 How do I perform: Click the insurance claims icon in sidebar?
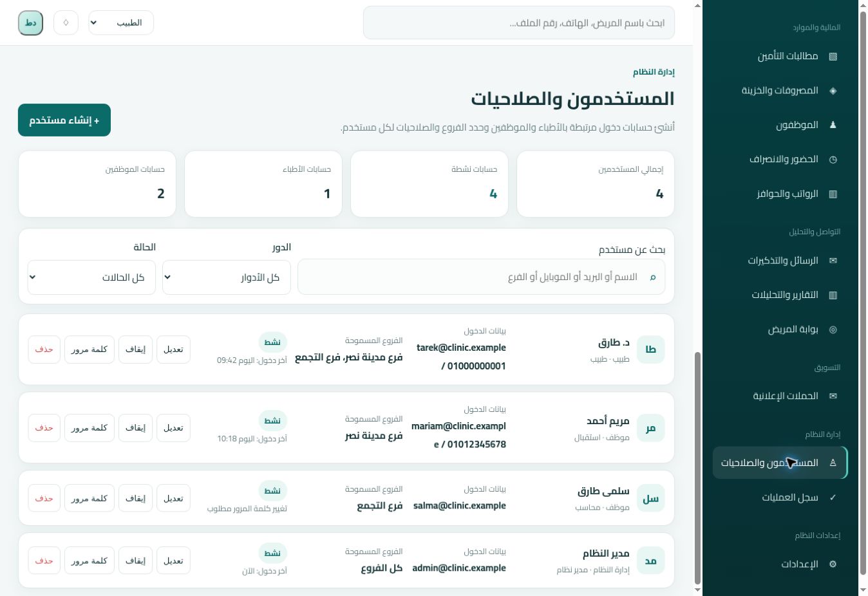coord(833,56)
